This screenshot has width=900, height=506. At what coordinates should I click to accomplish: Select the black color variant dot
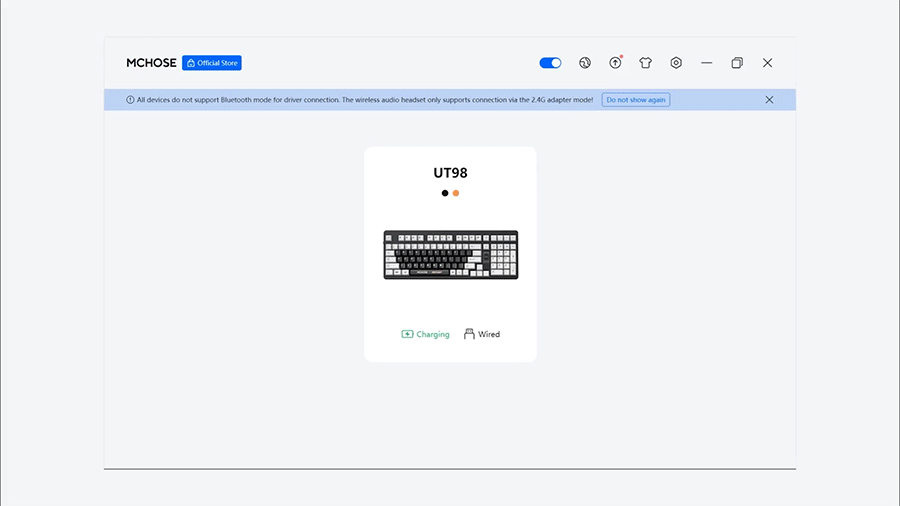(445, 193)
